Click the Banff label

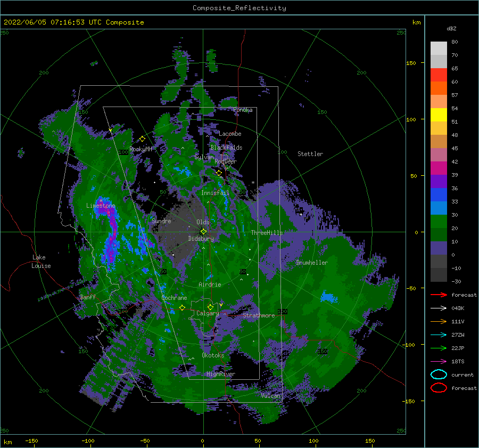point(88,297)
